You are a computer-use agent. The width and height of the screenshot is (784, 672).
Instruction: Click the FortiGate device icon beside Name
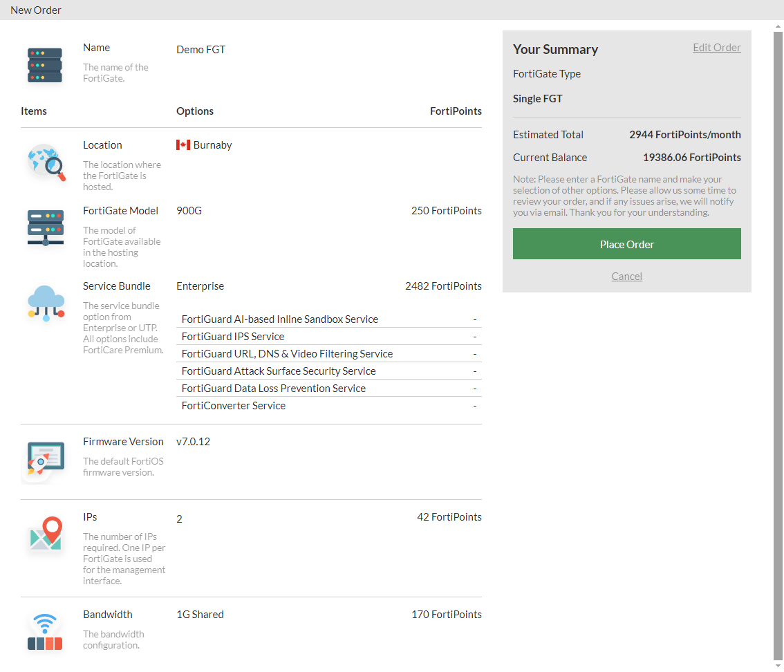point(44,64)
